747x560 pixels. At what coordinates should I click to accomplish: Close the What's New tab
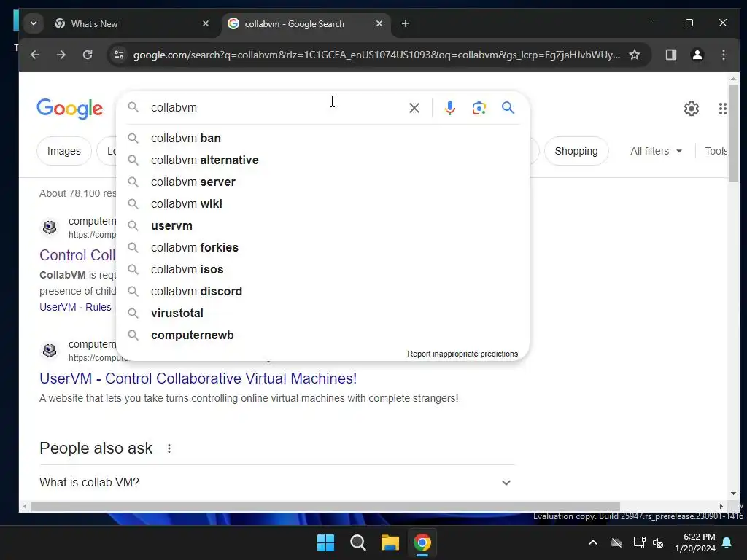point(205,23)
